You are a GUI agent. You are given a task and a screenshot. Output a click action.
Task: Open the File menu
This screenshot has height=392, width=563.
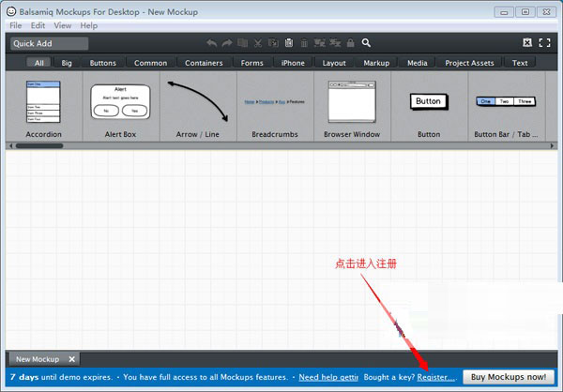pos(15,25)
